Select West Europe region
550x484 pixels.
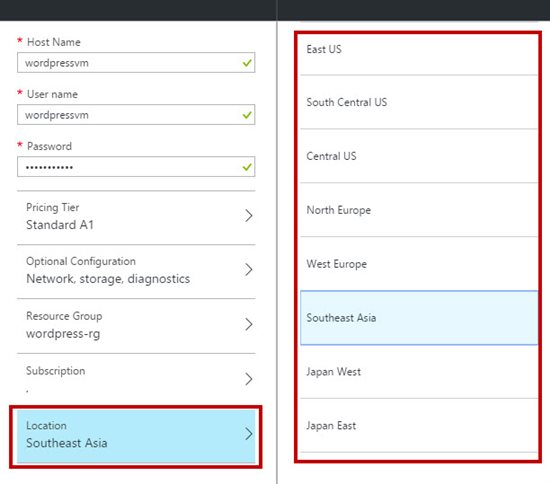[x=419, y=264]
